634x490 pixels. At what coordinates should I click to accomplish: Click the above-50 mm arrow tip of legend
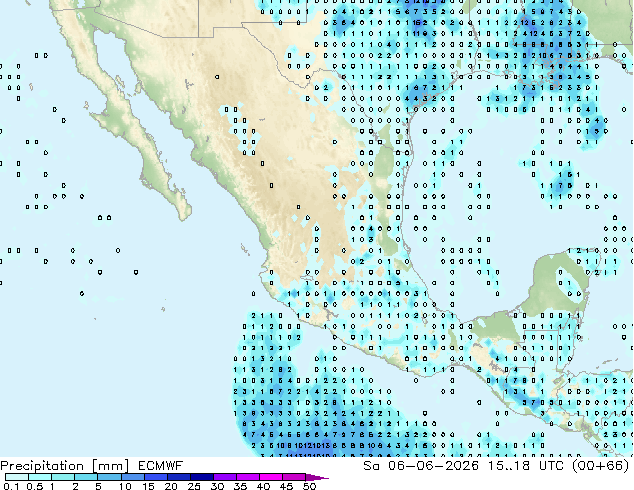point(317,477)
